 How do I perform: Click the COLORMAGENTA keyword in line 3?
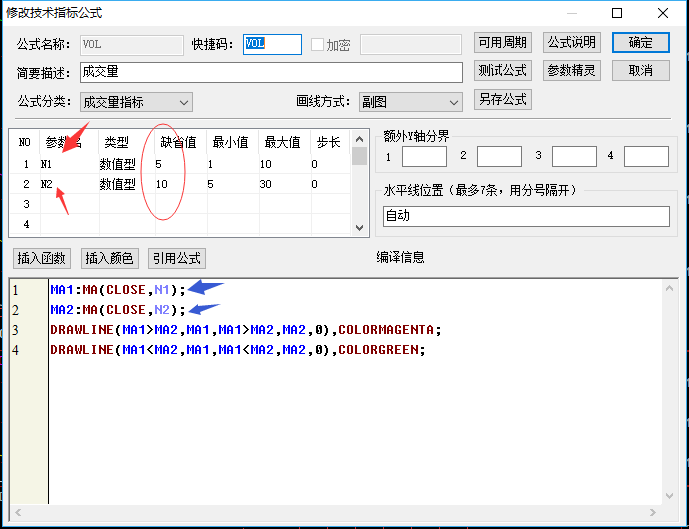click(386, 330)
